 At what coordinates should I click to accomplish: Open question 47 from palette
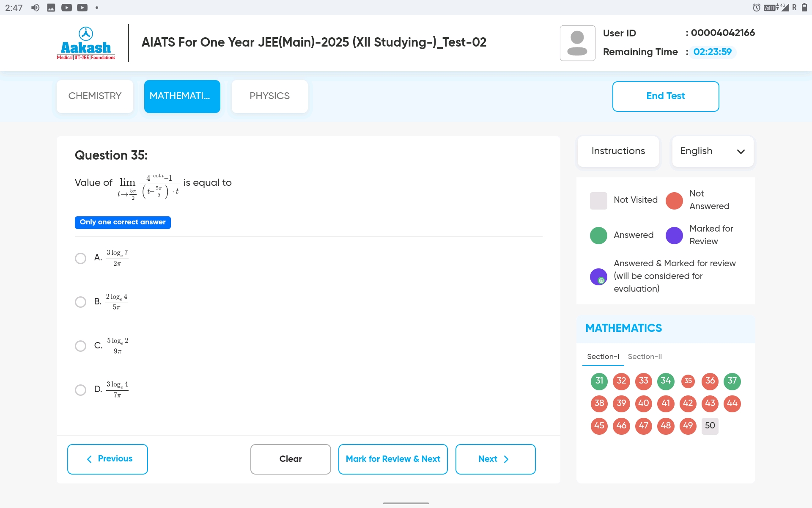click(643, 426)
